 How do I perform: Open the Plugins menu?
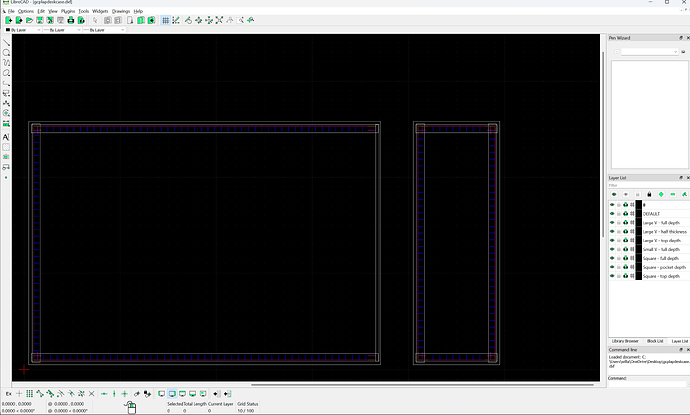68,11
